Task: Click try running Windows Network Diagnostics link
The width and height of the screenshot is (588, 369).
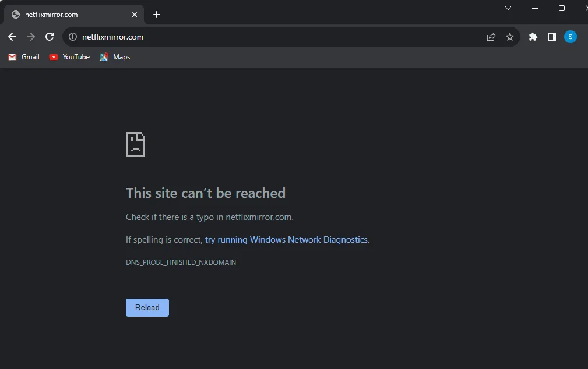Action: (x=287, y=240)
